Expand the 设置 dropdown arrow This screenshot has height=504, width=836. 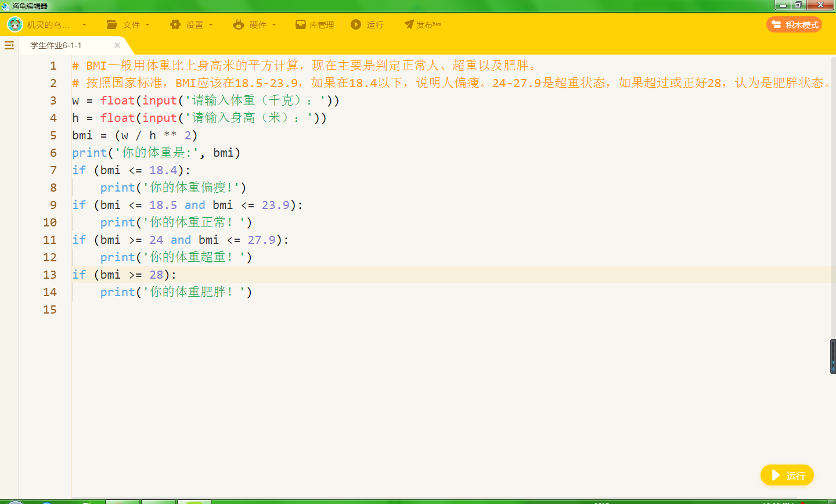[x=211, y=25]
